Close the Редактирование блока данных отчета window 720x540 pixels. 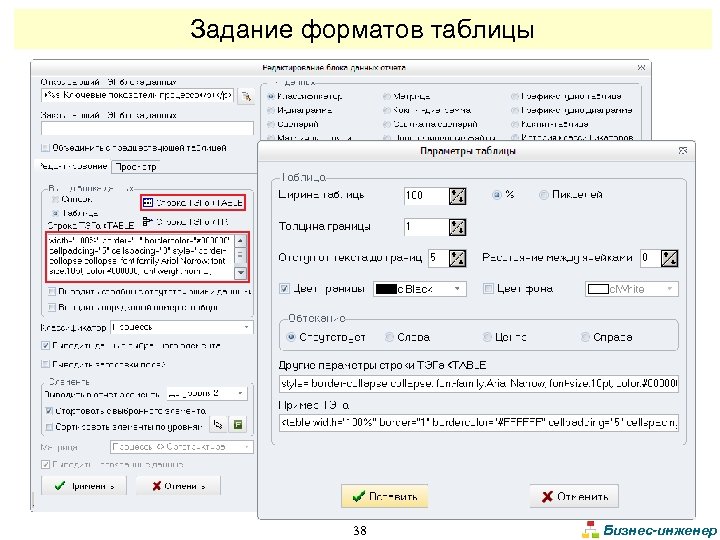click(641, 68)
